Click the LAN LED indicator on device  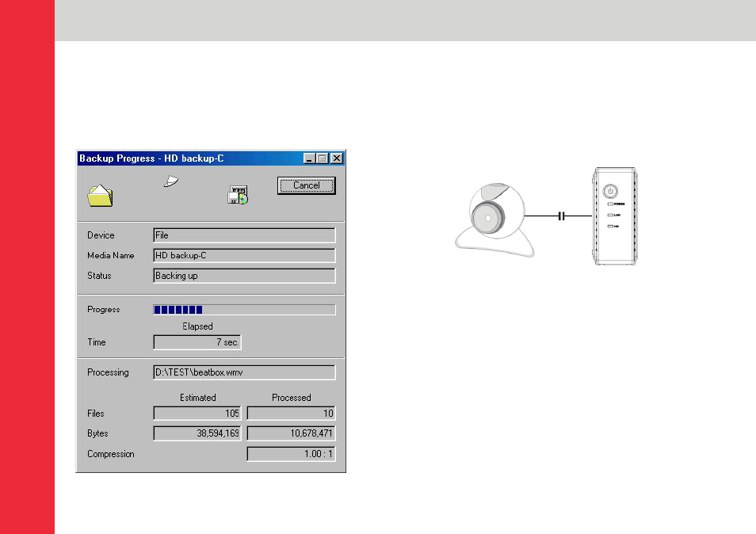point(610,215)
